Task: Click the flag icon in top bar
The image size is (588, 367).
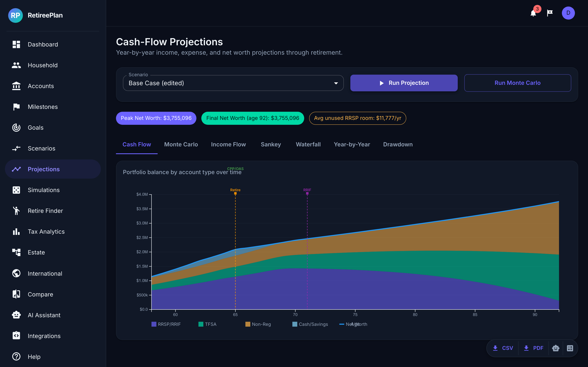Action: pos(550,13)
